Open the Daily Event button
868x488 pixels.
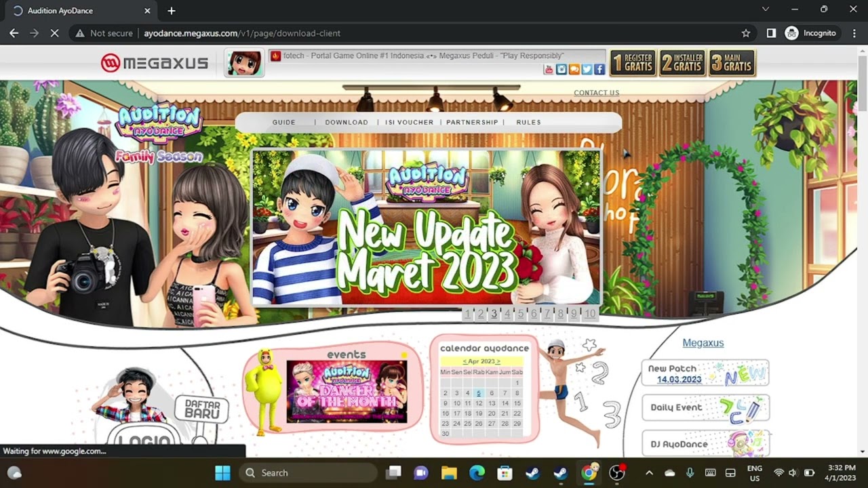coord(705,408)
